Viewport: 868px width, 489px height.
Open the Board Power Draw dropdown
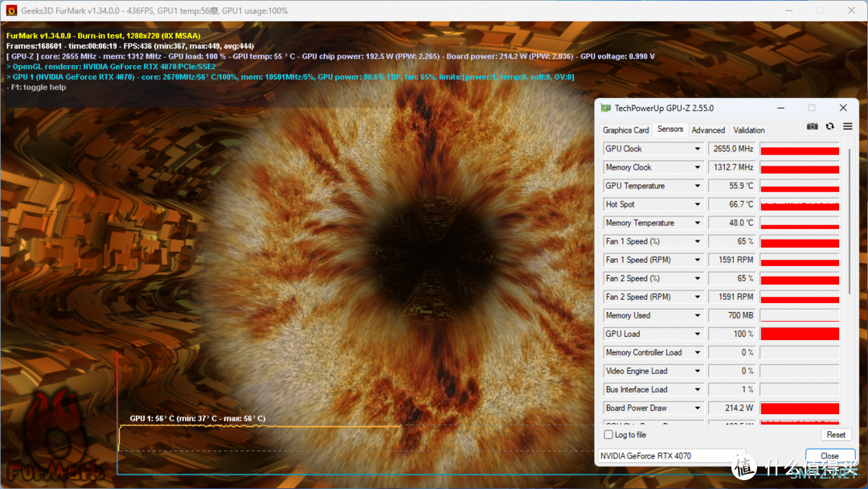pos(698,408)
